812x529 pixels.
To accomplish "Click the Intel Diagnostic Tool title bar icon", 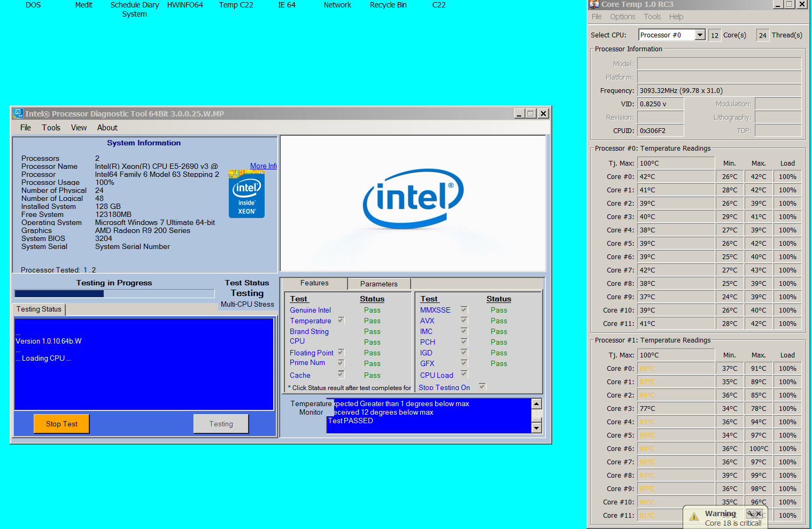I will (x=18, y=113).
